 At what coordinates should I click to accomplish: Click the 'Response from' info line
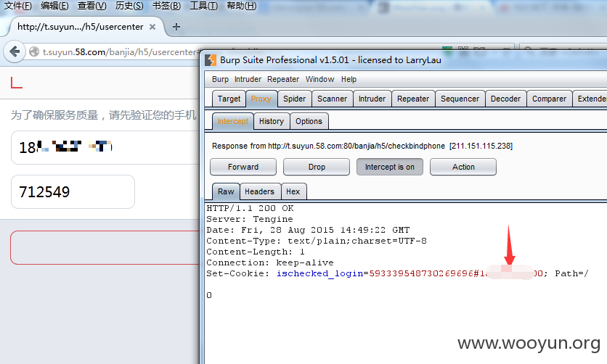(362, 146)
